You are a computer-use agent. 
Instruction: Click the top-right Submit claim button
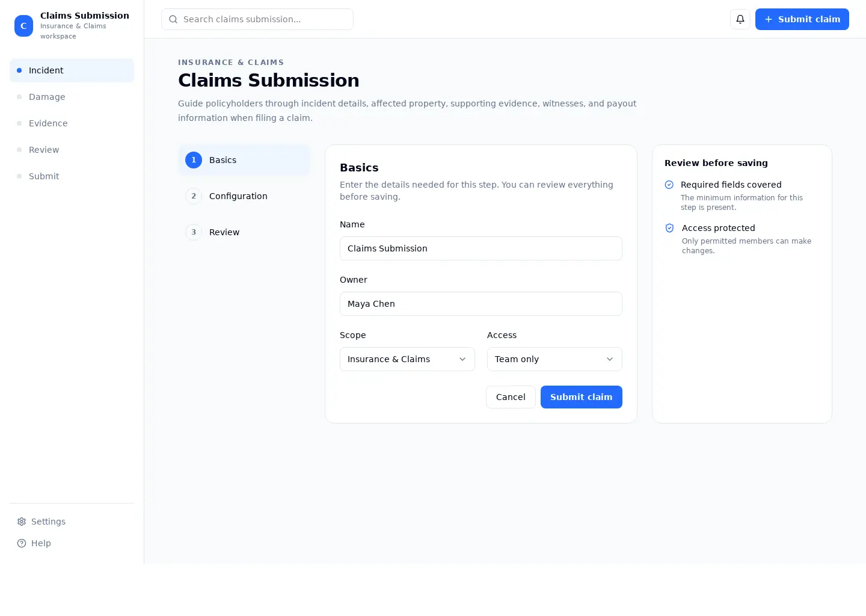click(x=802, y=19)
